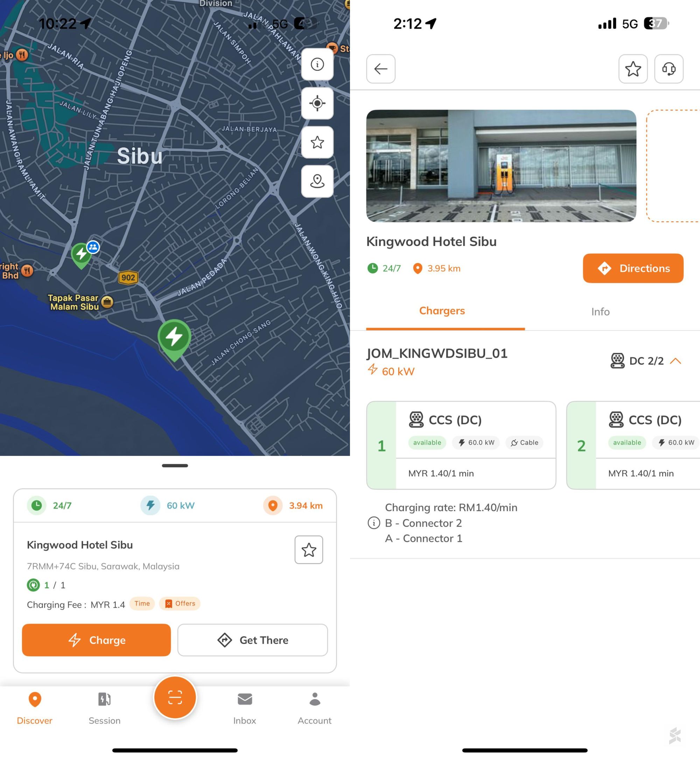Tap the Directions button
This screenshot has height=759, width=700.
coord(632,268)
